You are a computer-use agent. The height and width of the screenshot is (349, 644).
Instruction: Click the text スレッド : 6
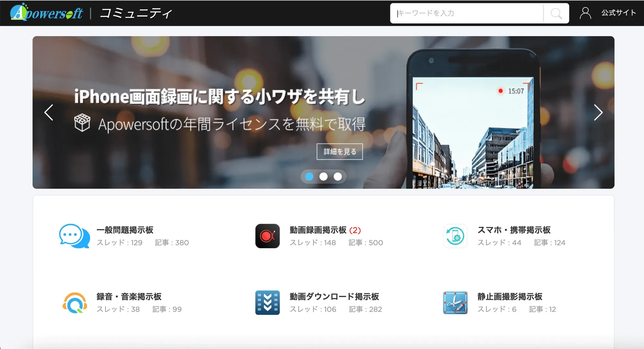pyautogui.click(x=497, y=309)
